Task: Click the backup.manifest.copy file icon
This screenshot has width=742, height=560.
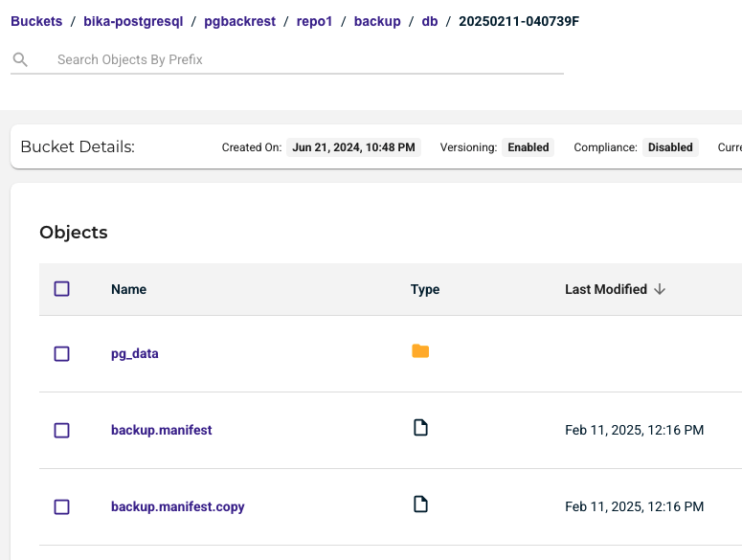Action: (x=420, y=504)
